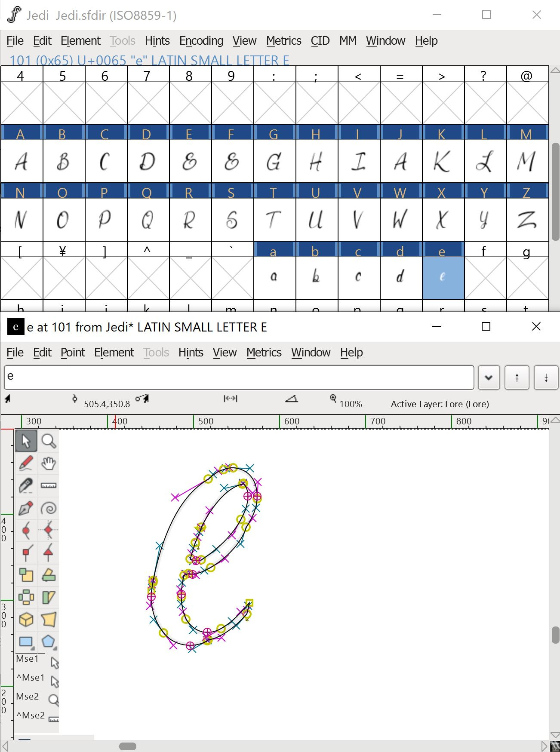Image resolution: width=560 pixels, height=752 pixels.
Task: Select the 3D Rotate cube tool
Action: [26, 620]
